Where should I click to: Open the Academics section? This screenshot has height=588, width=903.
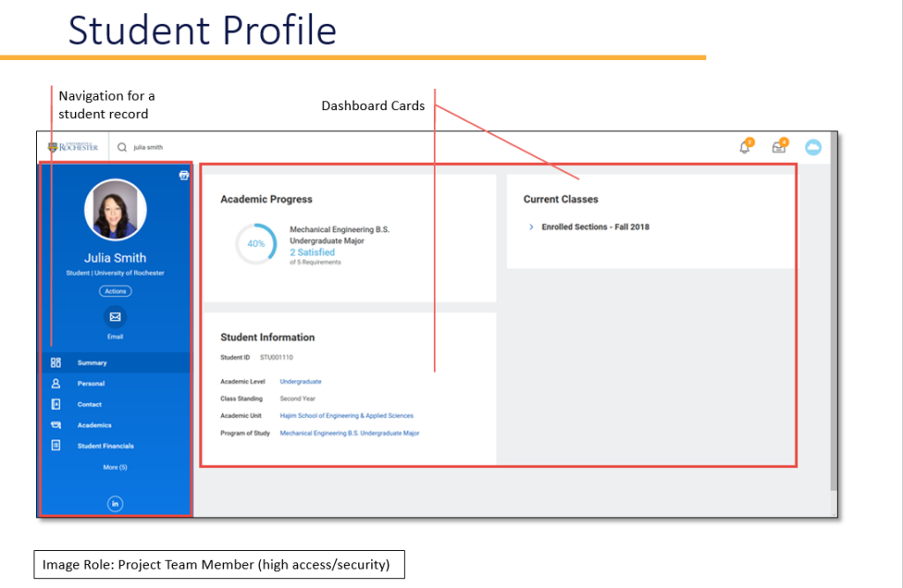click(x=93, y=425)
